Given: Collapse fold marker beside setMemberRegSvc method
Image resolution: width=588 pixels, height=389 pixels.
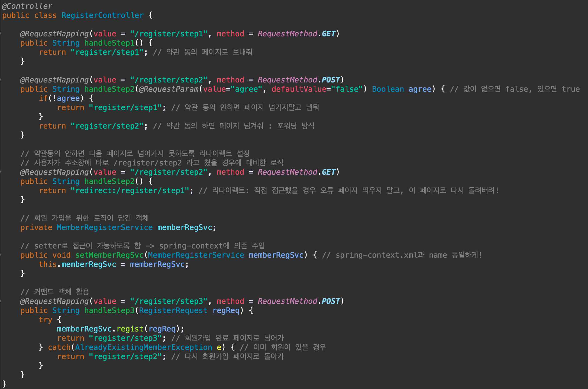Looking at the screenshot, I should 1,255.
